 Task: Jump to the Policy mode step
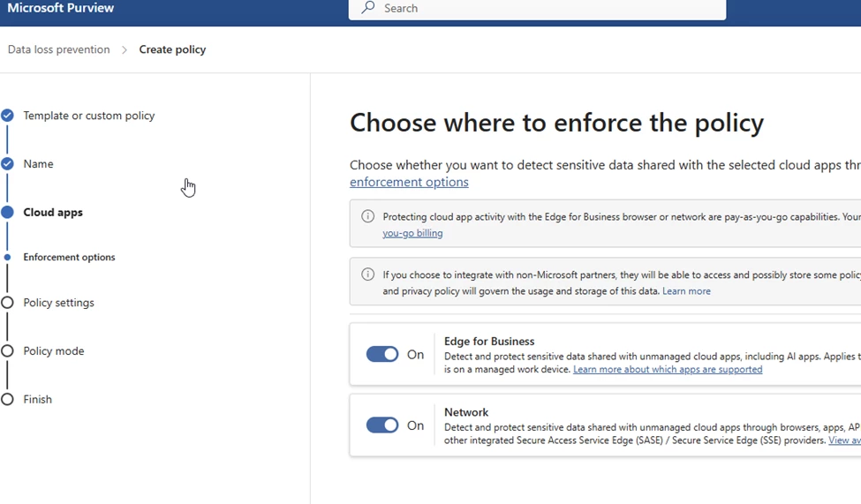[54, 350]
